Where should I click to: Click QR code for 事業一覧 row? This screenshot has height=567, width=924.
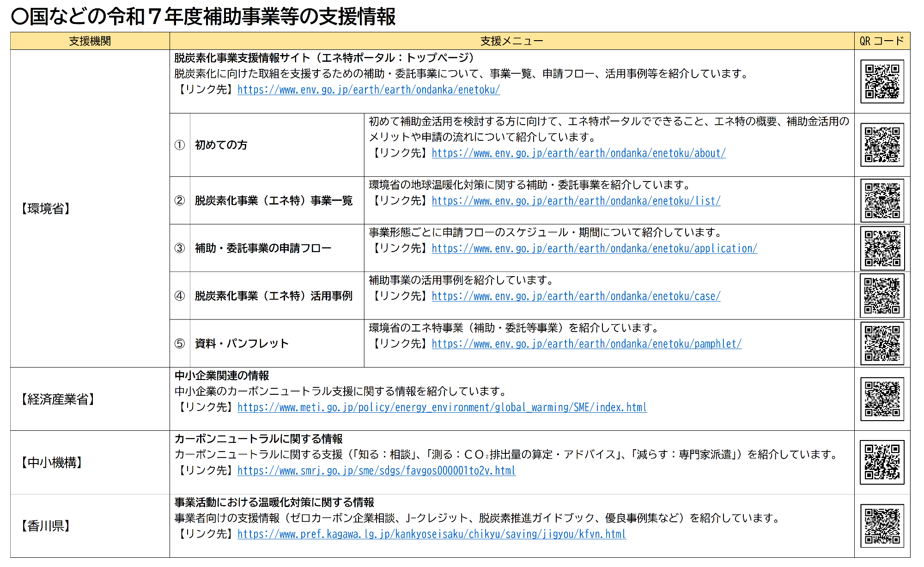coord(882,201)
